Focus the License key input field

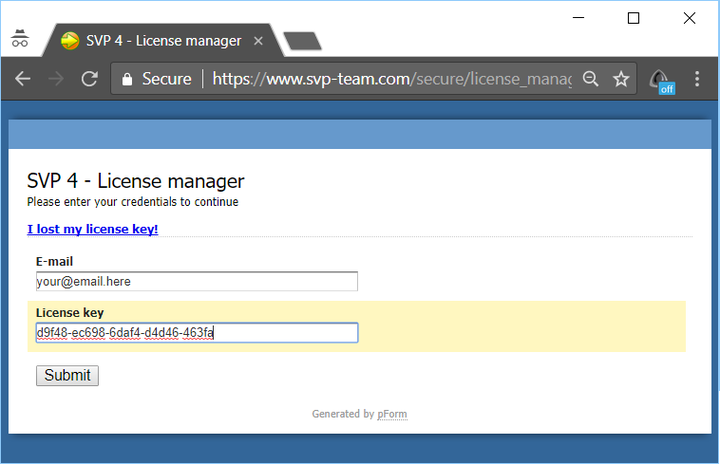coord(197,333)
